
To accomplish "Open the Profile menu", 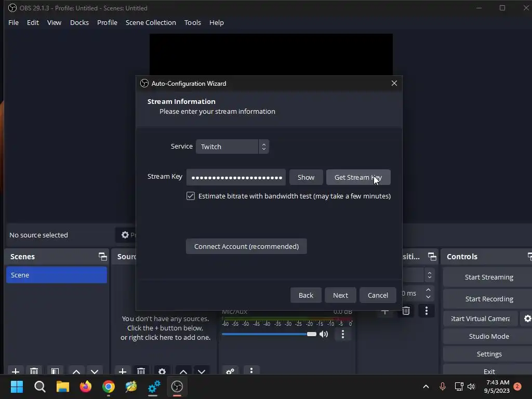I will 107,22.
